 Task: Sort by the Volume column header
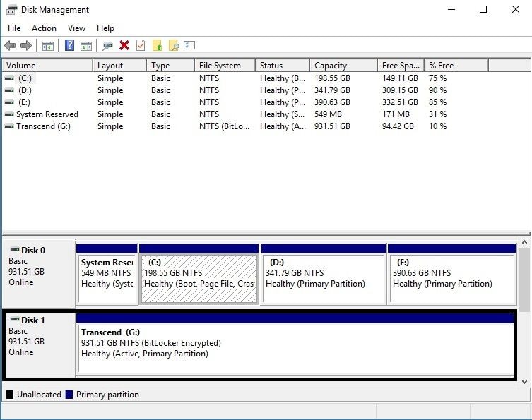47,66
